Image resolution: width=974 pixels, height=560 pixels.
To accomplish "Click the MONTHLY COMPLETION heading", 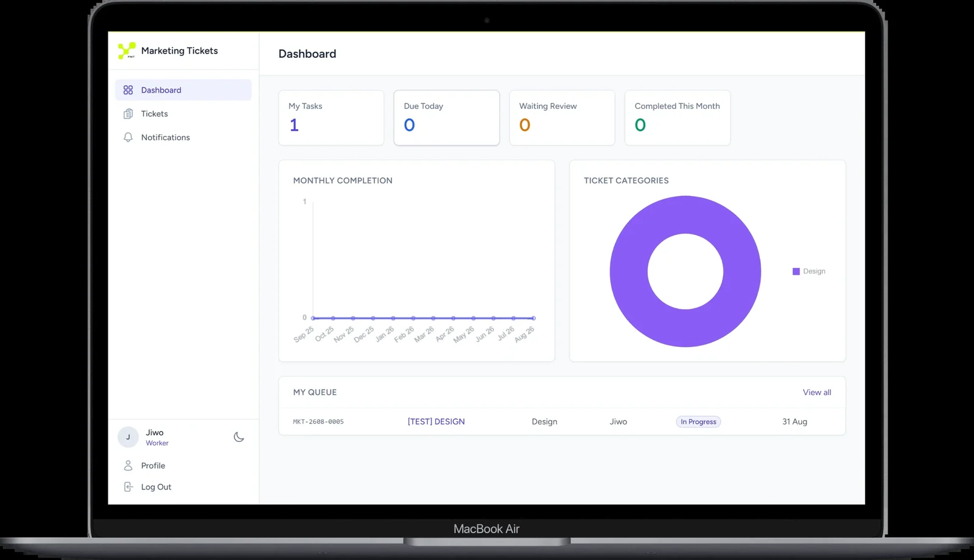I will pyautogui.click(x=343, y=181).
